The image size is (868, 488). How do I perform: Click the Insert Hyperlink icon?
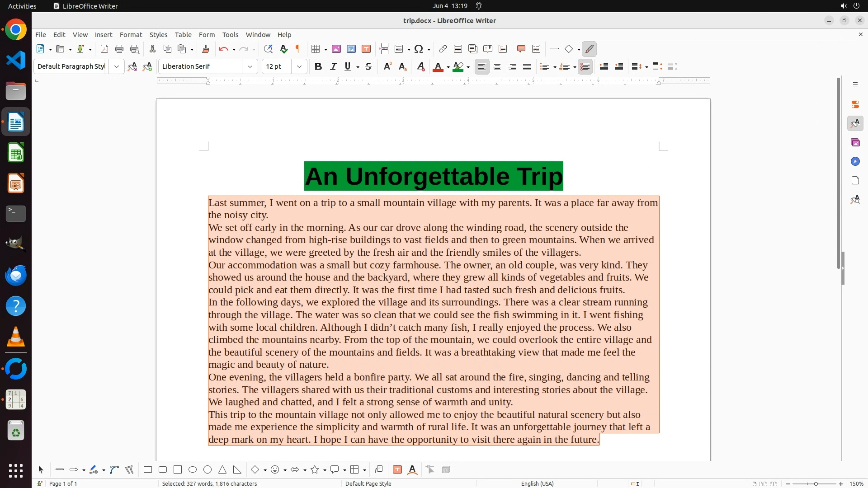click(443, 49)
